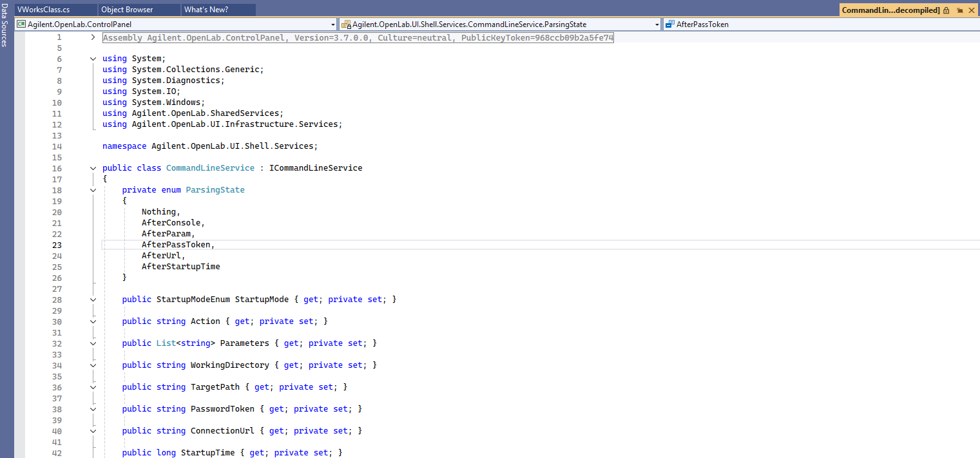
Task: Collapse the using directives block at line 6
Action: [93, 59]
